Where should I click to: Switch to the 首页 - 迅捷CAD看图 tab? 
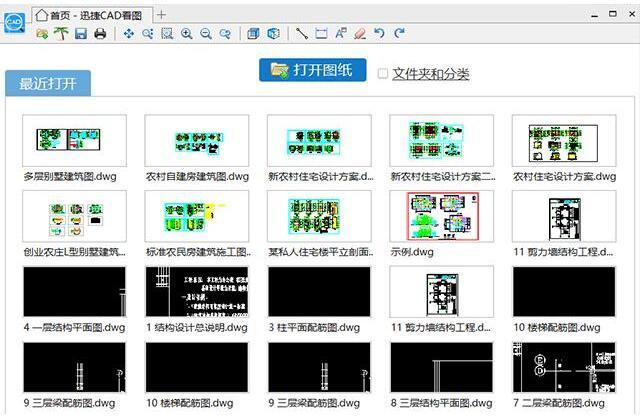[x=92, y=14]
